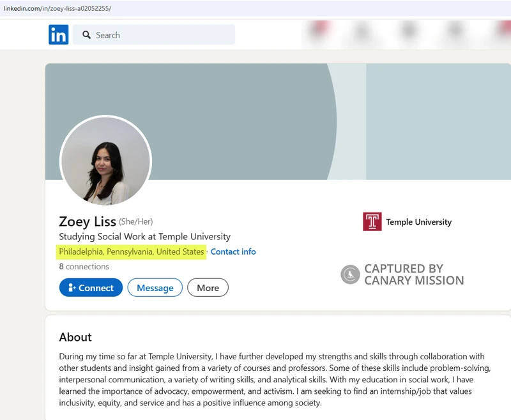Click headline Studying Social Work at Temple University
This screenshot has width=511, height=420.
[x=145, y=236]
